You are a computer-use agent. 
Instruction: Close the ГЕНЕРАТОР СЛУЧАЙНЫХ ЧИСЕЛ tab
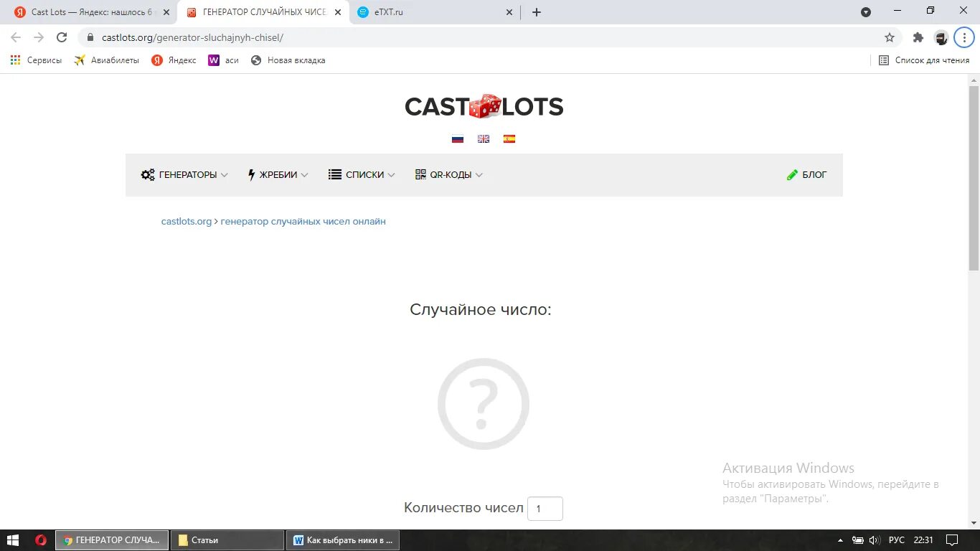(x=338, y=12)
